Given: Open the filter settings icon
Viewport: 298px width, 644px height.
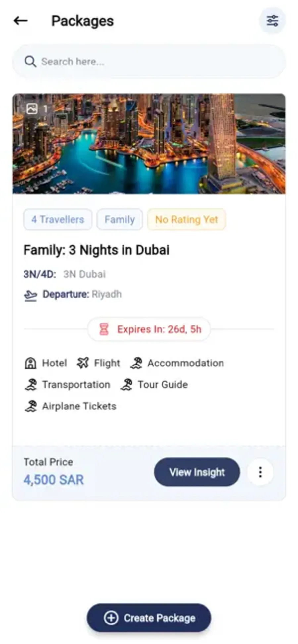Looking at the screenshot, I should point(272,21).
